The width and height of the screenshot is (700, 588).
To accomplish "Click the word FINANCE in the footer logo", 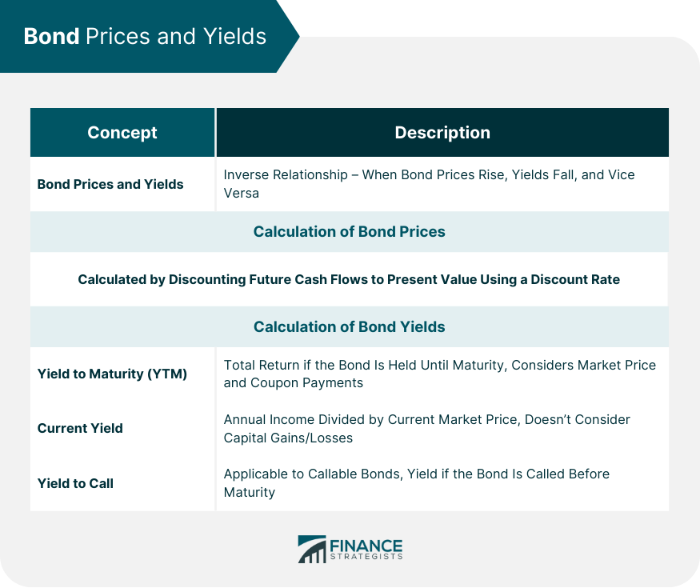I will pos(366,544).
